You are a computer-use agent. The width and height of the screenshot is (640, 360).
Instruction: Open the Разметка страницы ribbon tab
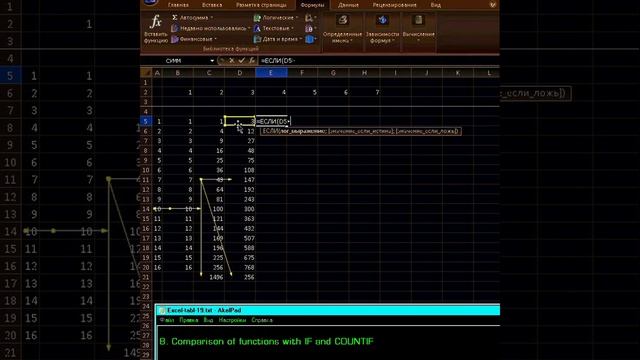coord(261,5)
